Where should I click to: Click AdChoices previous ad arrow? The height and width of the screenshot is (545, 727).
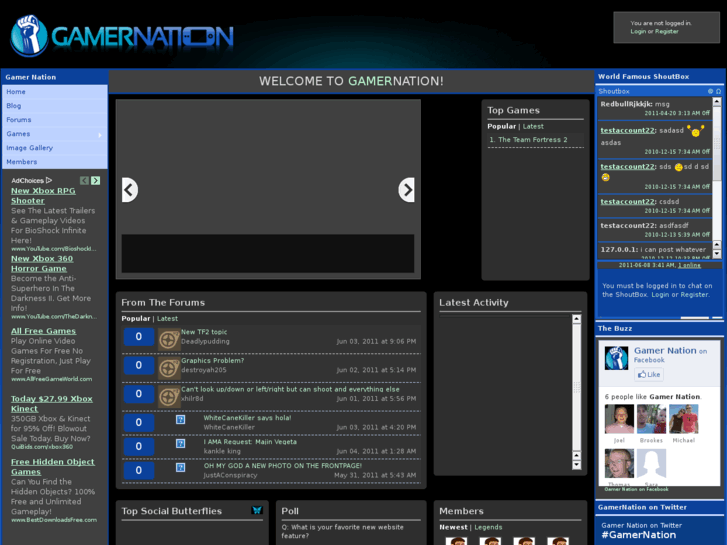tap(85, 181)
